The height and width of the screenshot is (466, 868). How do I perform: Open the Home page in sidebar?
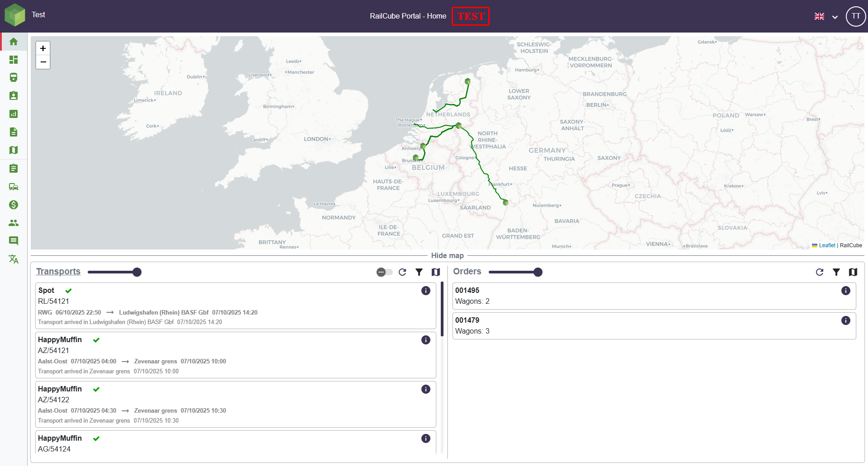coord(14,42)
